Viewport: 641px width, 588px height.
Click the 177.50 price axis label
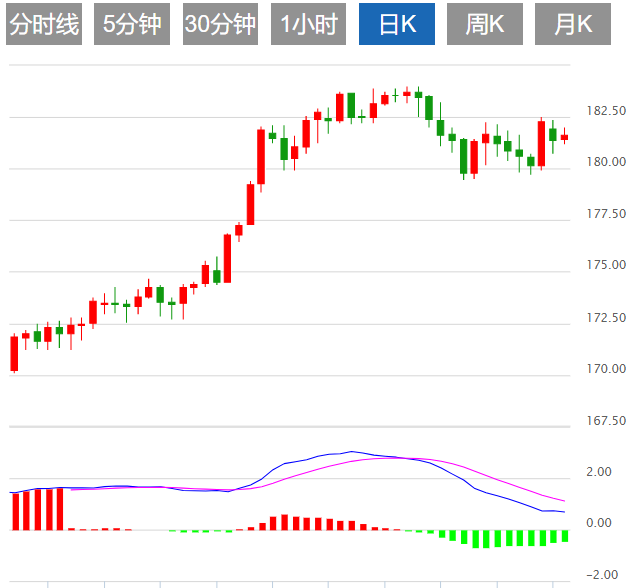click(606, 214)
